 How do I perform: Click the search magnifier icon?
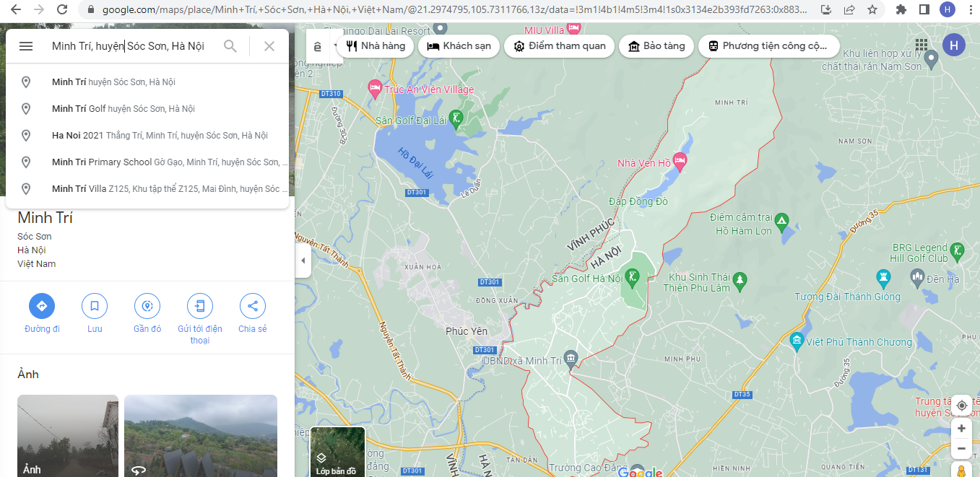click(230, 46)
